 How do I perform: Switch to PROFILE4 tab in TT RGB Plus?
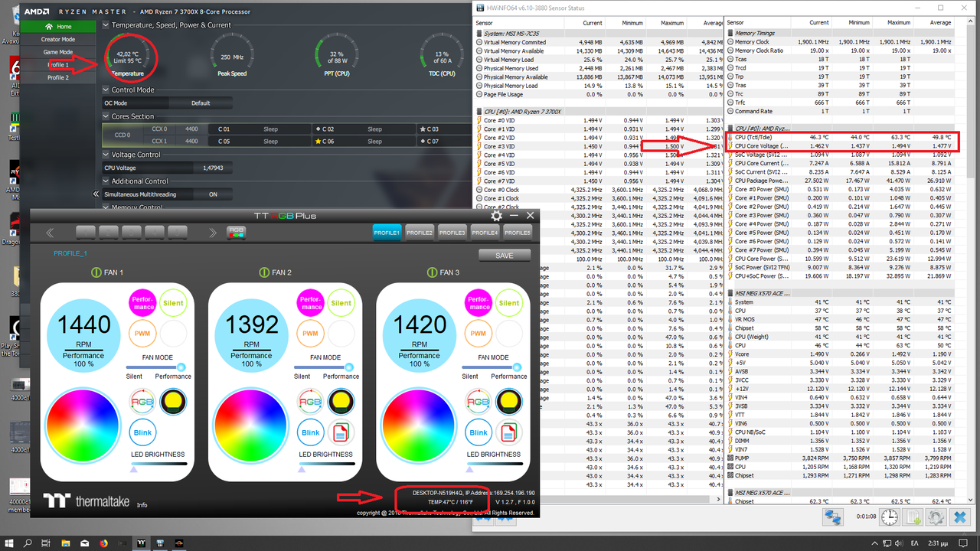tap(485, 233)
